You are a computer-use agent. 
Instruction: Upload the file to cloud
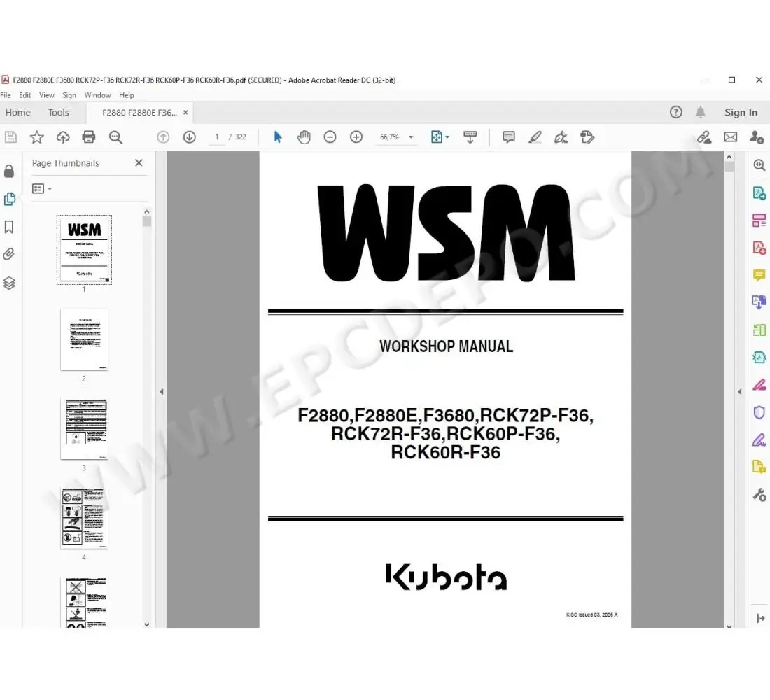click(x=63, y=137)
